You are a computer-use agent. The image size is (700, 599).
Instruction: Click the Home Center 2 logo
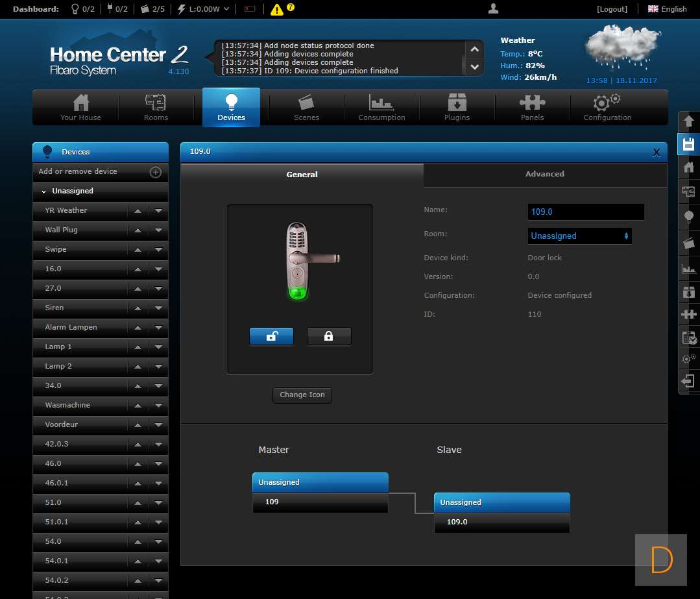pyautogui.click(x=119, y=59)
